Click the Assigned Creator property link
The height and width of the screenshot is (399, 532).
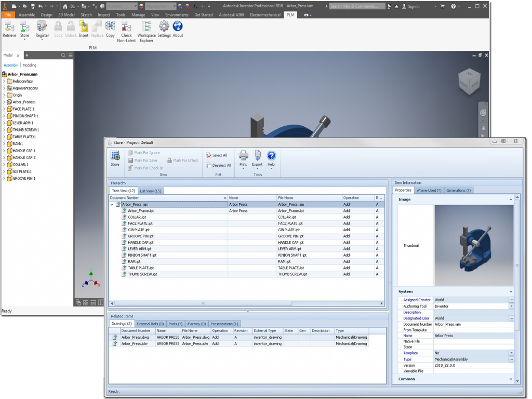click(417, 300)
